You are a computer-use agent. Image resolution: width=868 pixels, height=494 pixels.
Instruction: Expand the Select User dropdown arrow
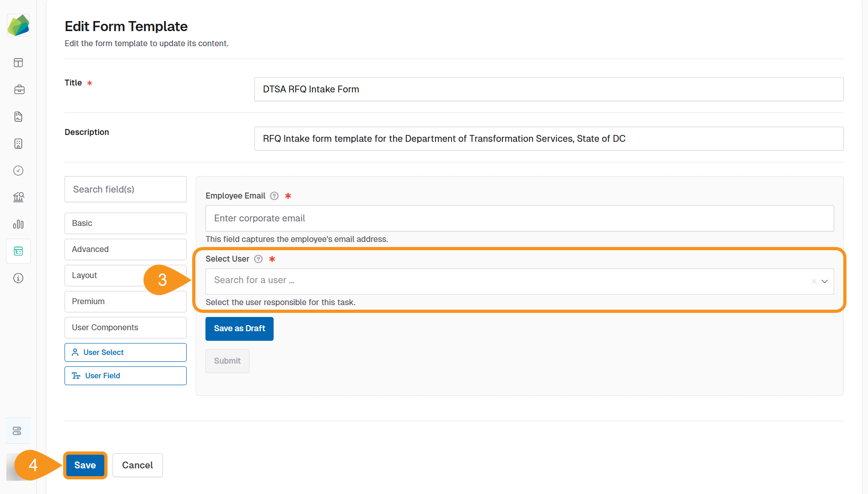tap(825, 281)
